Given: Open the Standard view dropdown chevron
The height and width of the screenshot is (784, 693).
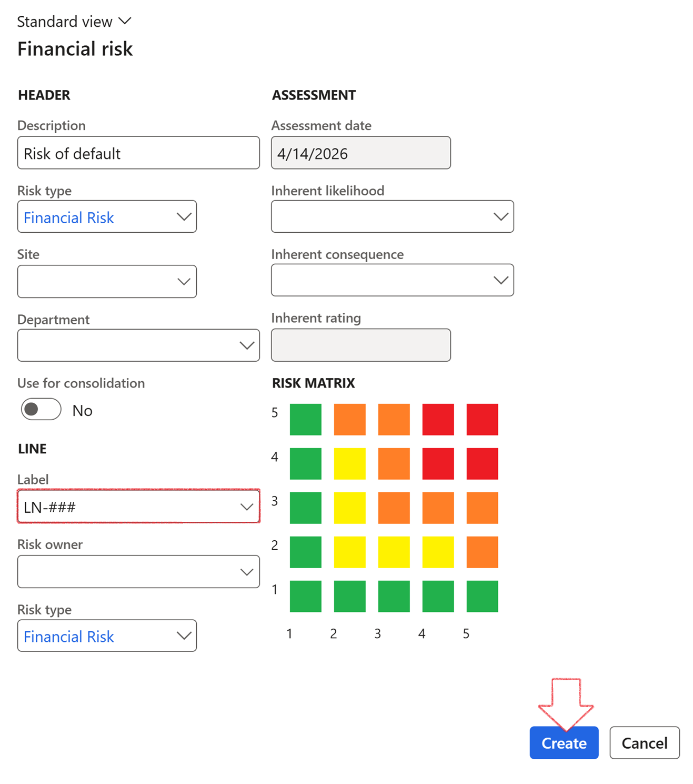Looking at the screenshot, I should click(x=125, y=21).
